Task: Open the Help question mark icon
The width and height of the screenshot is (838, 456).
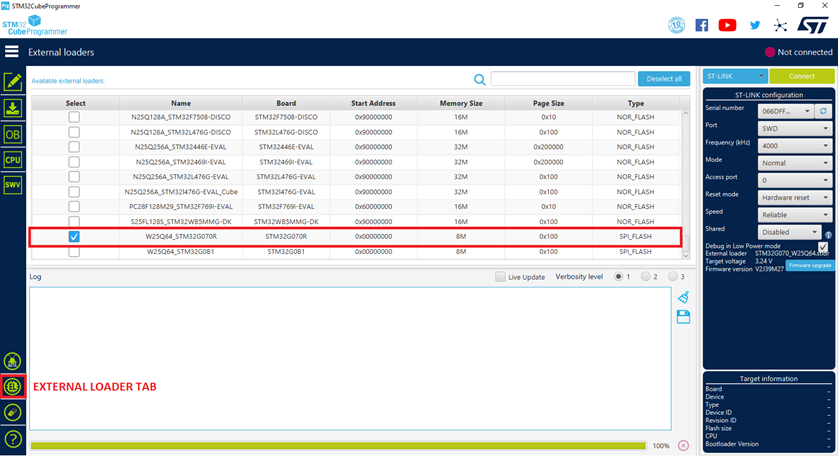Action: 13,439
